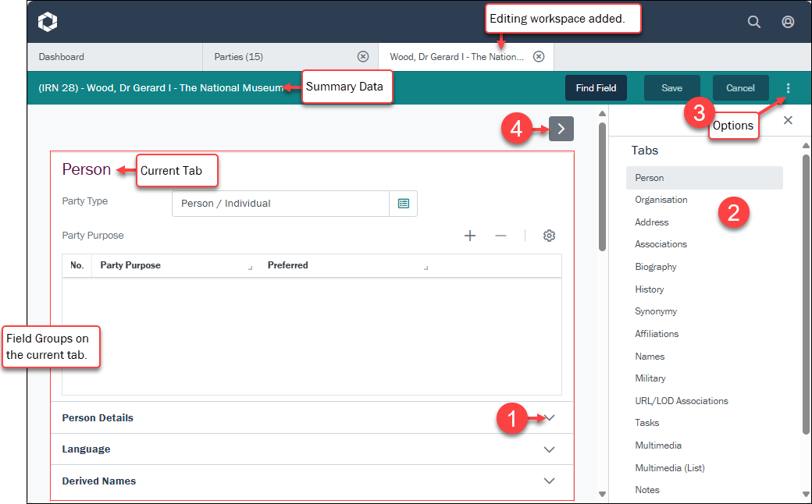Image resolution: width=812 pixels, height=504 pixels.
Task: Click the Find Field button
Action: click(596, 88)
